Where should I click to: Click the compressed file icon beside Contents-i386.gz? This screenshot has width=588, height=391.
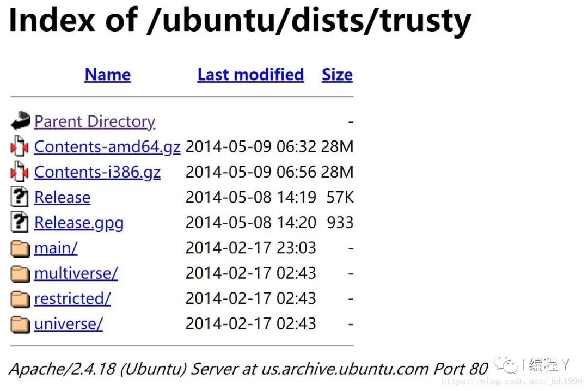tap(20, 172)
